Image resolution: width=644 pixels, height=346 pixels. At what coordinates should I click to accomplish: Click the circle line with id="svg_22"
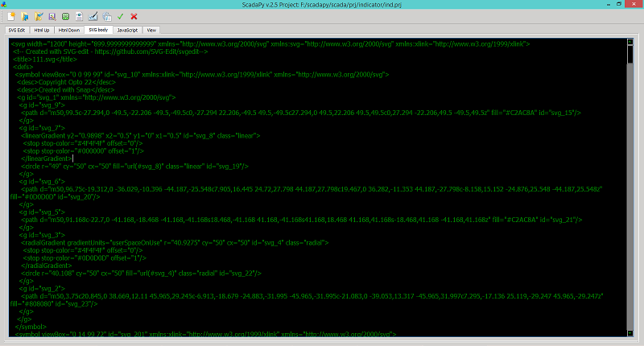point(142,274)
